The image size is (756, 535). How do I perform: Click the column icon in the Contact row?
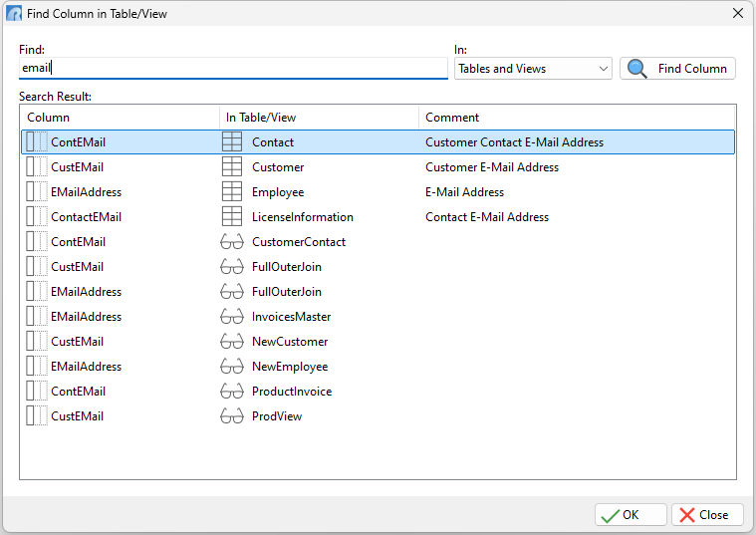pyautogui.click(x=37, y=141)
